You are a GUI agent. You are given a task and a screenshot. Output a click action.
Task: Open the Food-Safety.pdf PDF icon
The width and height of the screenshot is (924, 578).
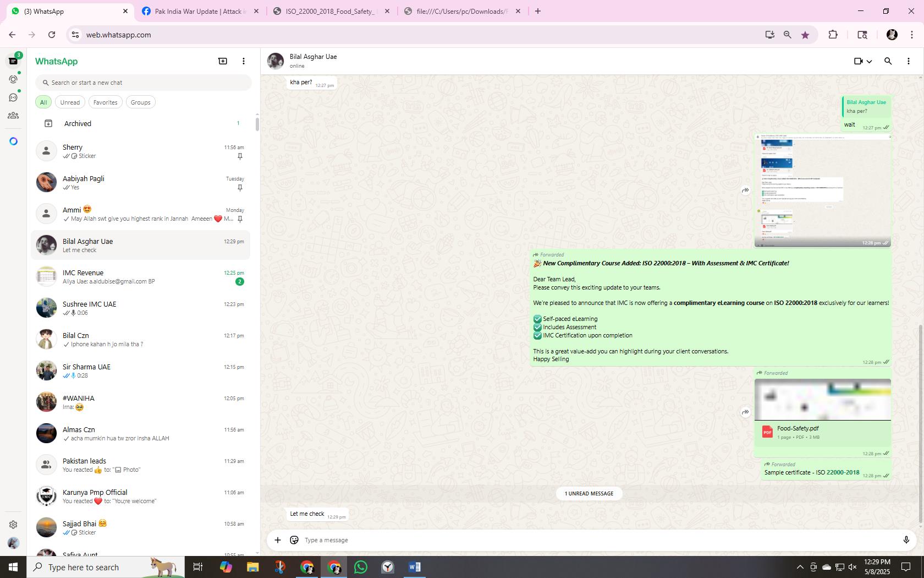(x=767, y=432)
